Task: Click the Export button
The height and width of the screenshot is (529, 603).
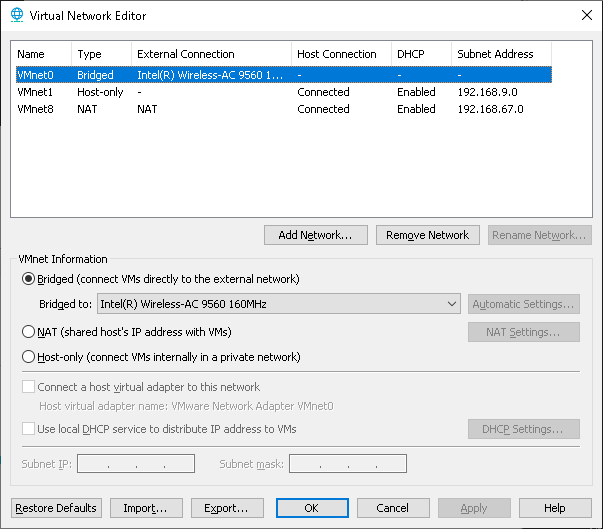Action: 227,508
